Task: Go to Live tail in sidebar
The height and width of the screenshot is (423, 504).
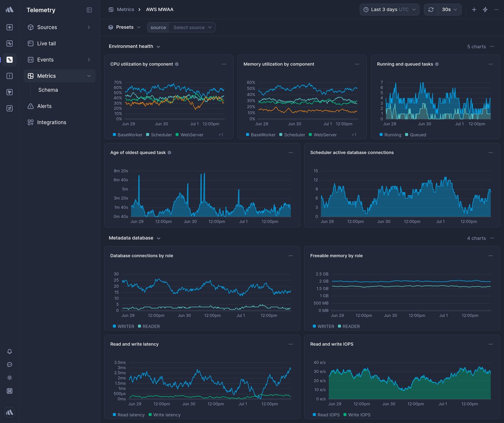Action: click(60, 43)
